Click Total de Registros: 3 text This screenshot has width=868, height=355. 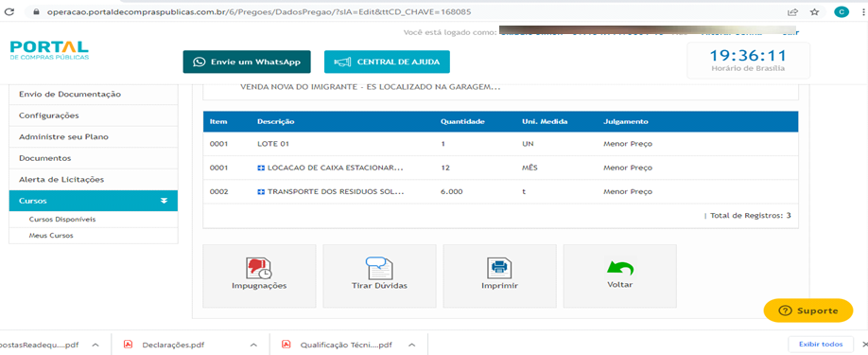tap(751, 216)
